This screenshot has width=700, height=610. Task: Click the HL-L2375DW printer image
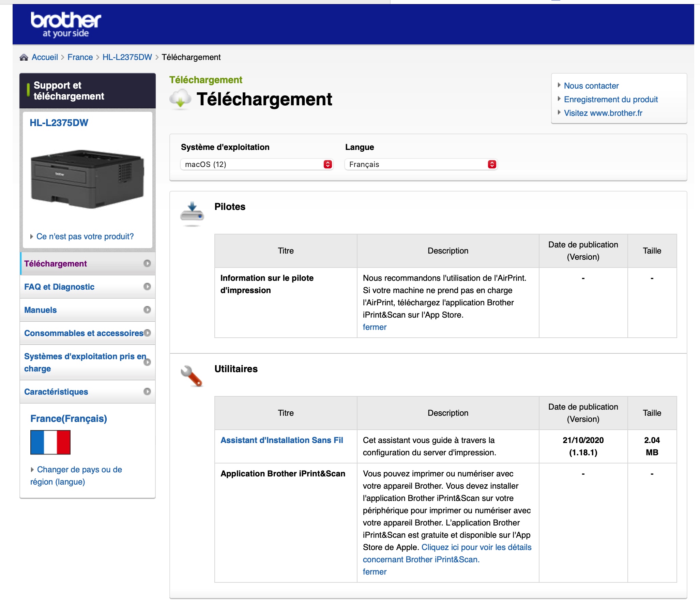[87, 179]
